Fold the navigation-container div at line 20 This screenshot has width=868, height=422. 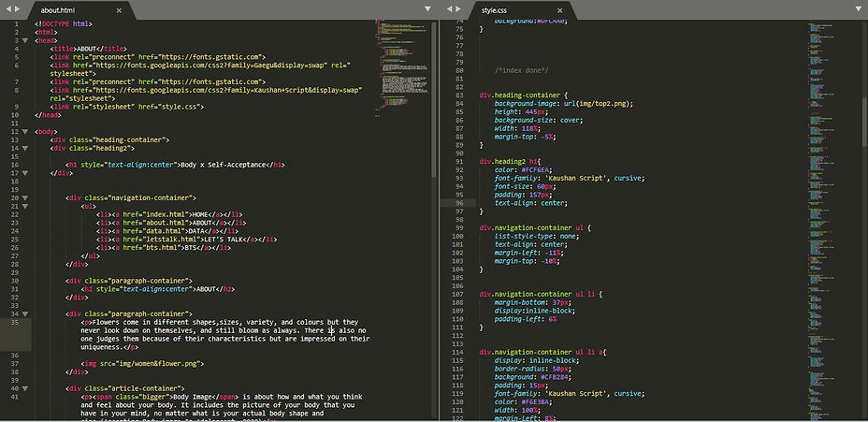(24, 197)
